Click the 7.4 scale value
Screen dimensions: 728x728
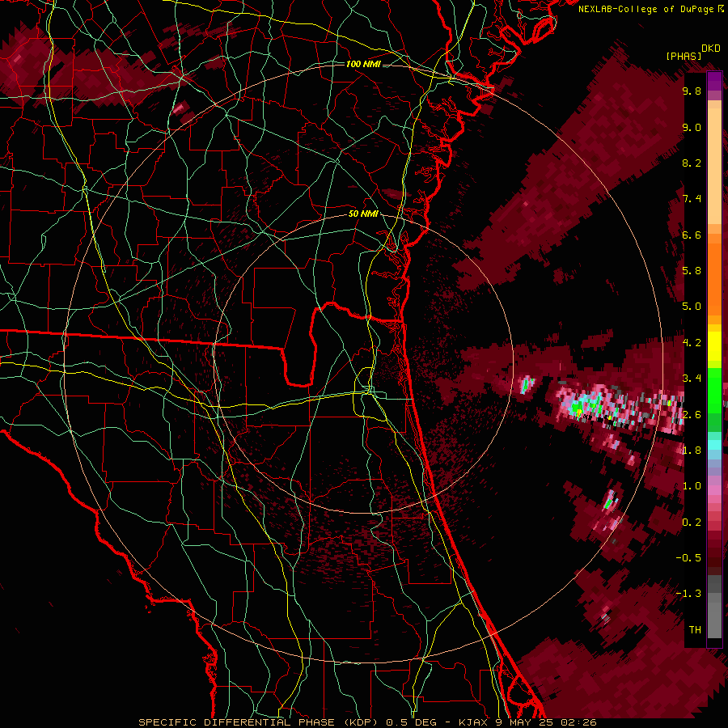coord(692,199)
